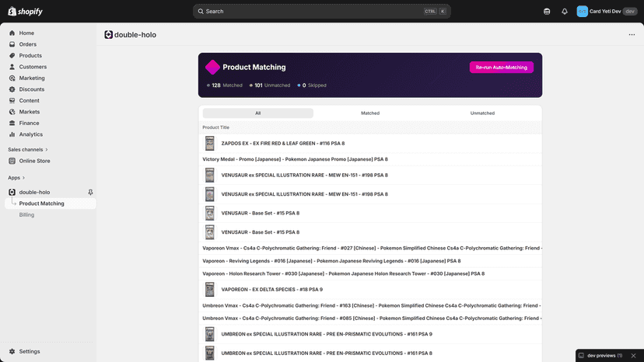The height and width of the screenshot is (362, 644).
Task: Click the Shopify logo
Action: 25,12
